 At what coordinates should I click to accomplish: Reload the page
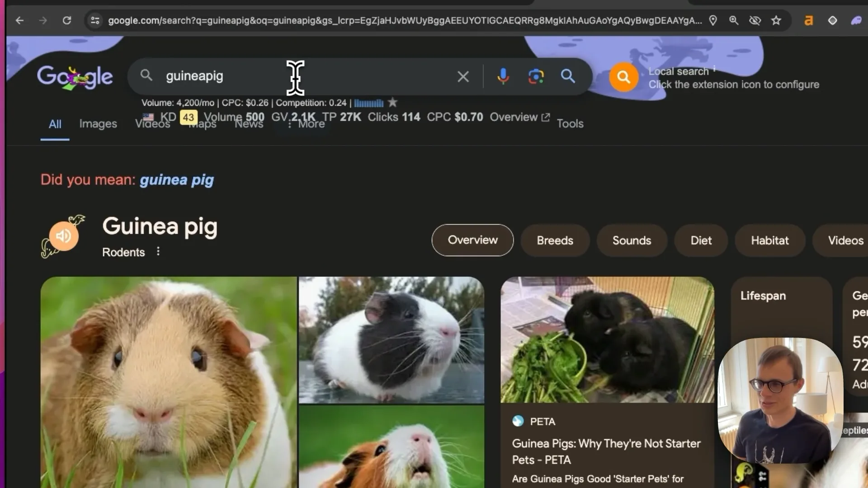click(x=66, y=20)
